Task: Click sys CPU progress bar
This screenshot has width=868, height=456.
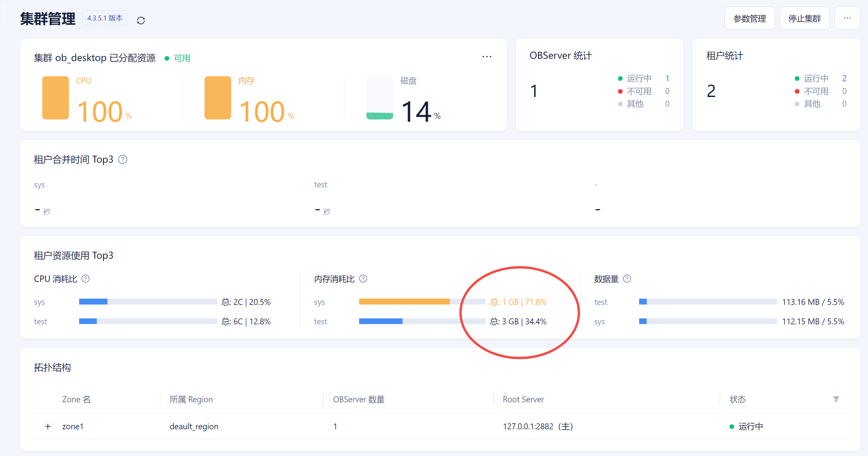Action: tap(148, 302)
